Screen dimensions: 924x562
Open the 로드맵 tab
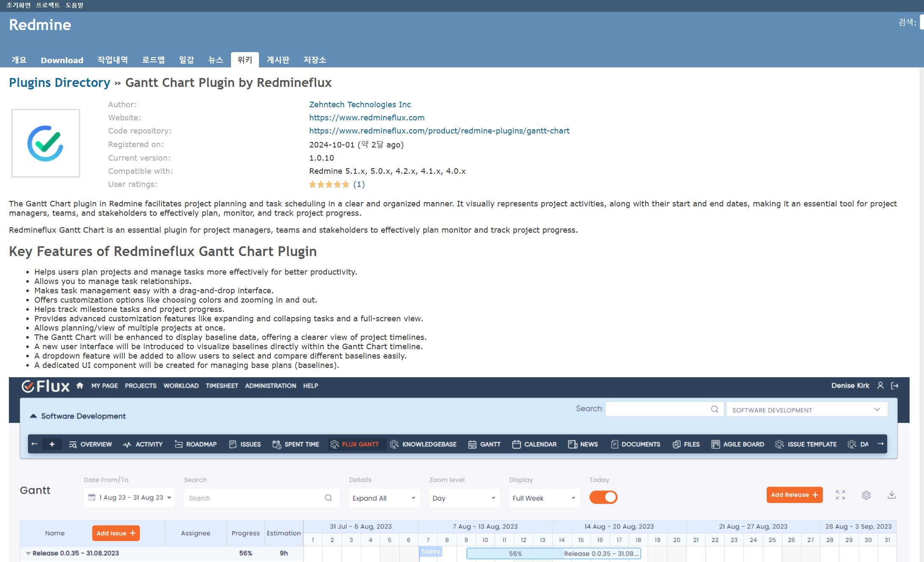[x=153, y=60]
